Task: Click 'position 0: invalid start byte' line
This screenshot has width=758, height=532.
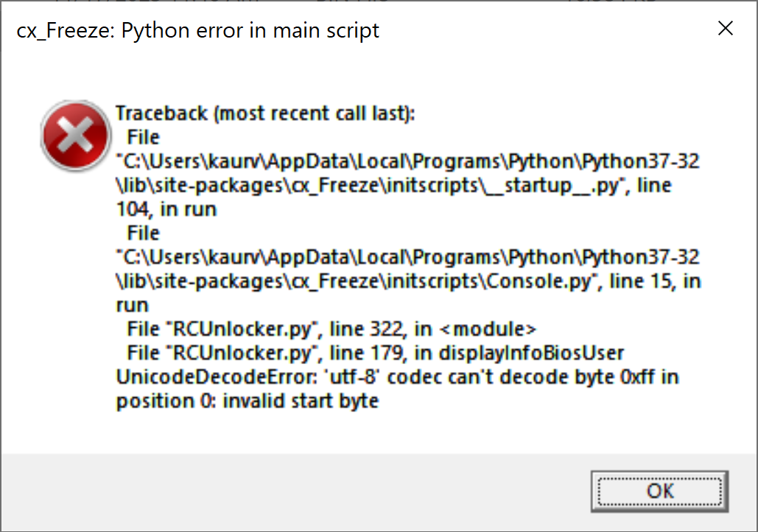Action: 247,401
